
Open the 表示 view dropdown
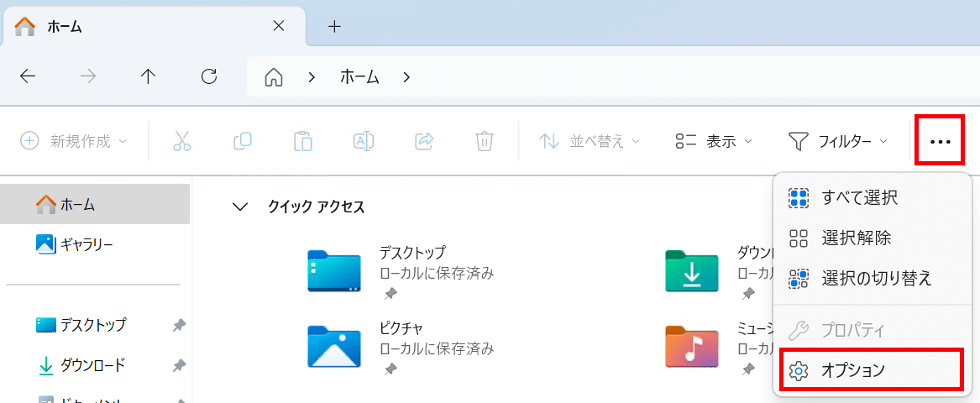click(714, 141)
